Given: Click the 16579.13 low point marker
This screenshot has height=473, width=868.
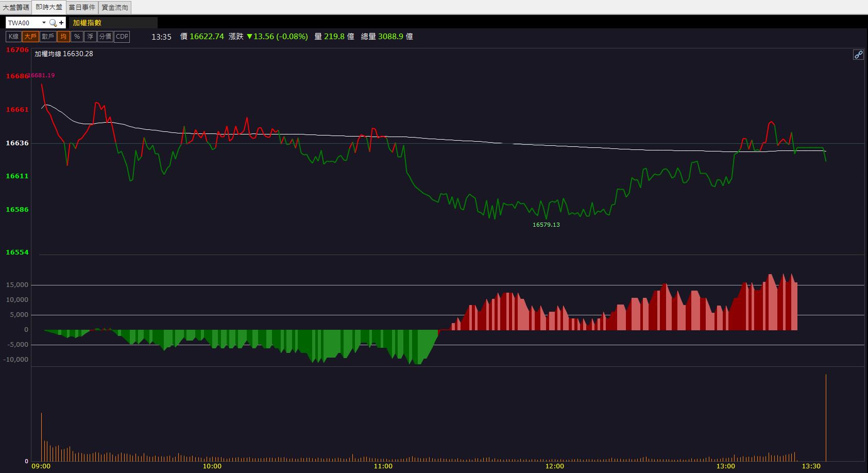Looking at the screenshot, I should tap(546, 225).
